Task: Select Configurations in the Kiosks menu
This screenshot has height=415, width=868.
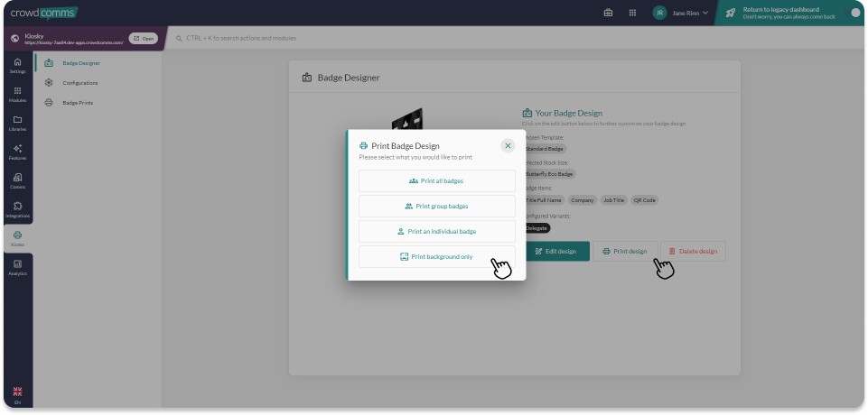Action: [79, 83]
